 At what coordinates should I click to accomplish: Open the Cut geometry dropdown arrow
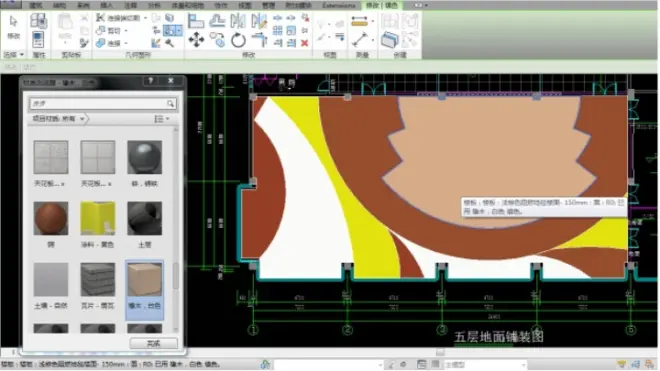[126, 31]
